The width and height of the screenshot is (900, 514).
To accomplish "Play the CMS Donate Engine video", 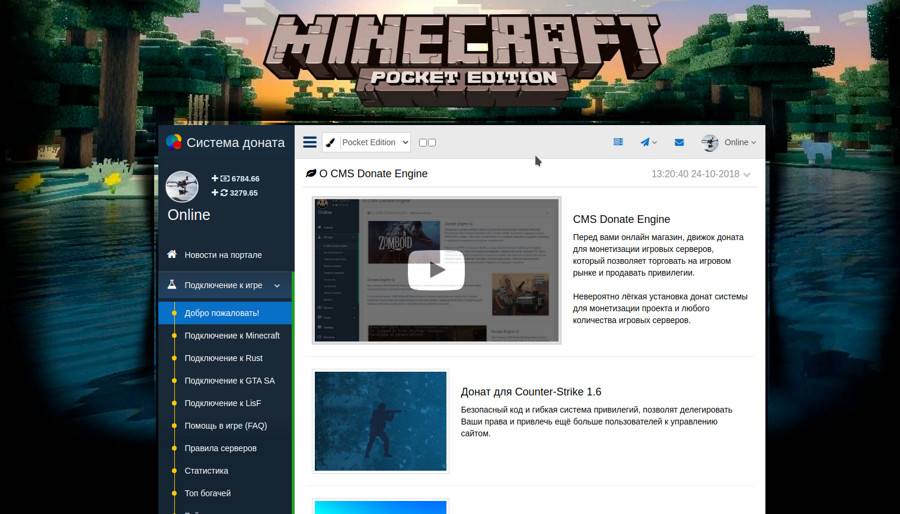I will [x=436, y=270].
